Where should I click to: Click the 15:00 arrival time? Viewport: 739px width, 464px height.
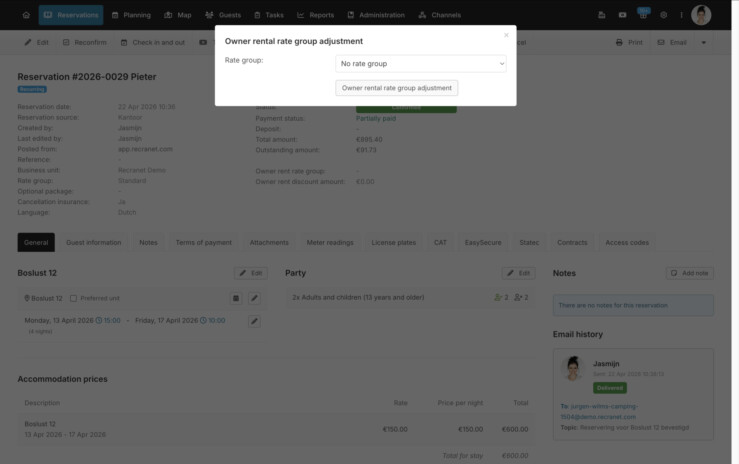108,320
